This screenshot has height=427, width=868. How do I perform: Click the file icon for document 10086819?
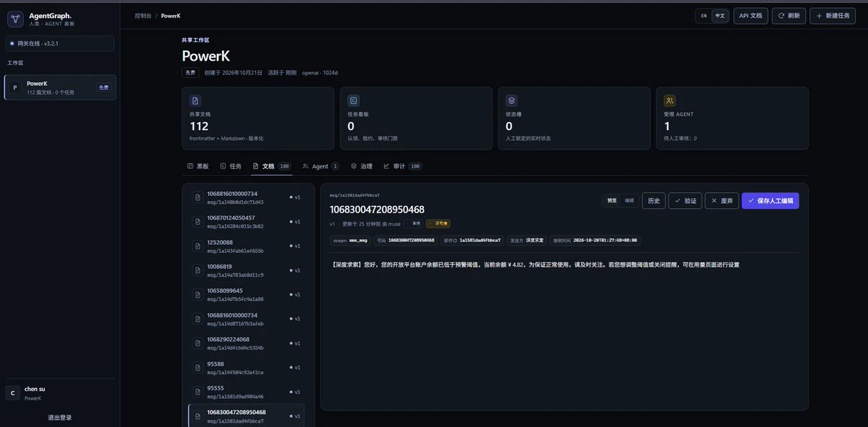[197, 270]
